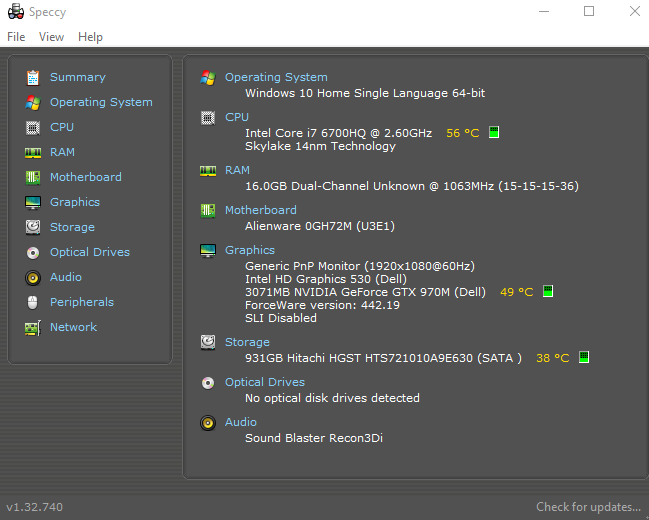Click the Windows 10 Home Single Language text

[365, 93]
